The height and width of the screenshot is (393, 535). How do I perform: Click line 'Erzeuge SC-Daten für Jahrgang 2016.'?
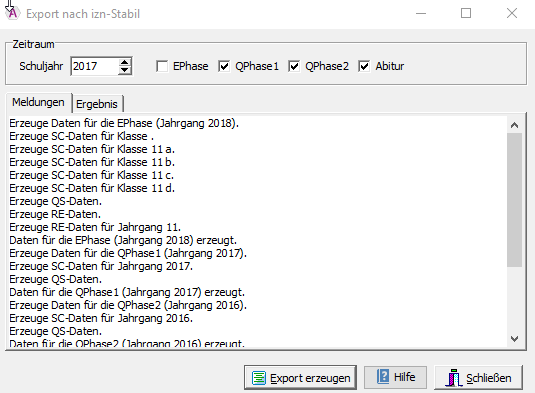click(x=101, y=318)
